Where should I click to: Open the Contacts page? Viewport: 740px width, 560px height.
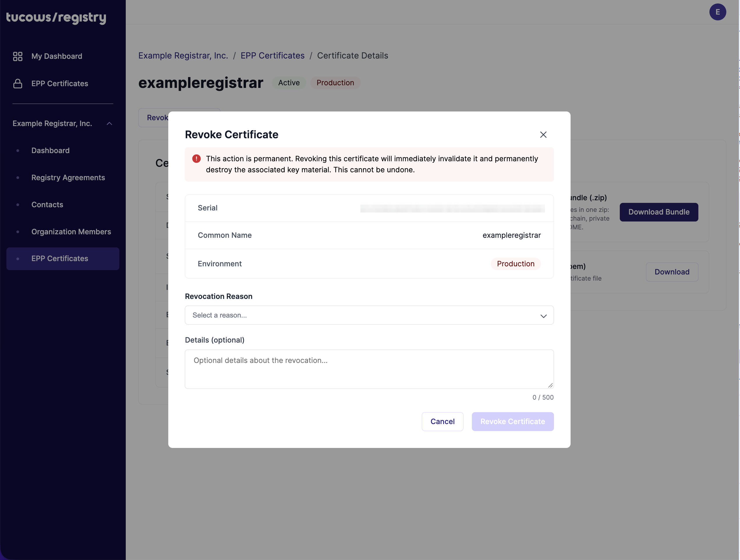[47, 205]
